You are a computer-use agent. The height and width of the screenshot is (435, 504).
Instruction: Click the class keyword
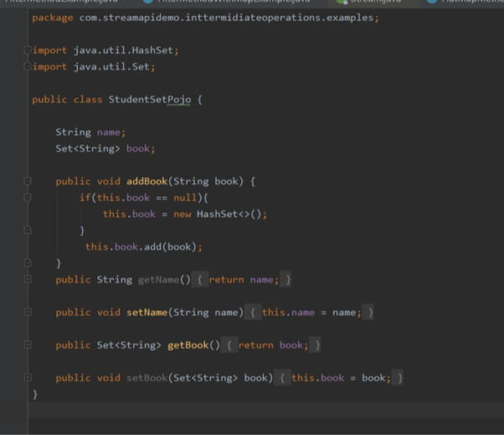pyautogui.click(x=88, y=100)
